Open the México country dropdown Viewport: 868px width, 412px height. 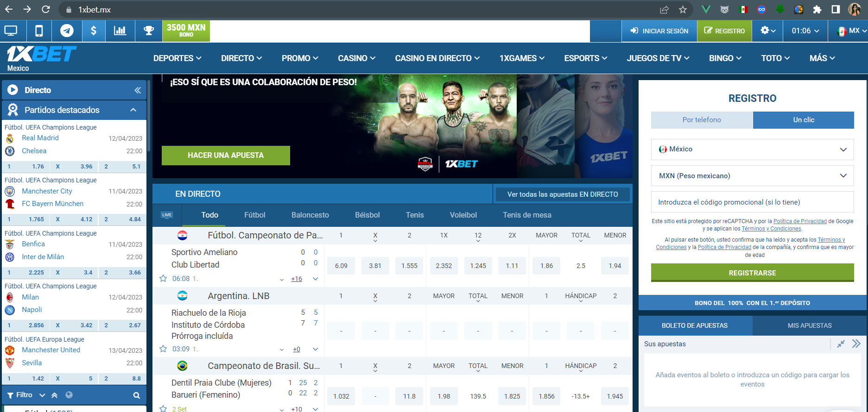click(752, 150)
